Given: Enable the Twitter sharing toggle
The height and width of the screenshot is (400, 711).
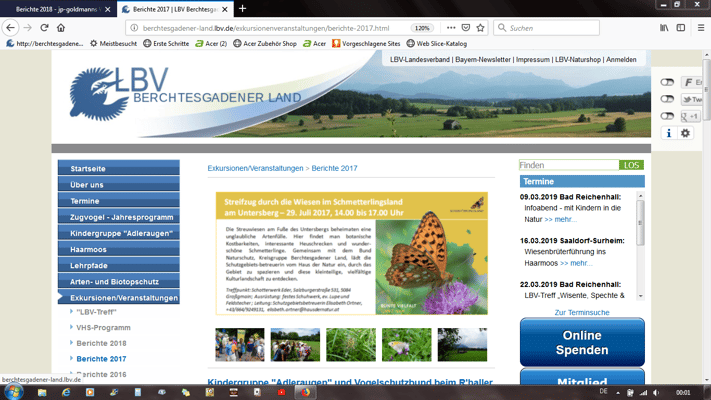Looking at the screenshot, I should tap(667, 99).
